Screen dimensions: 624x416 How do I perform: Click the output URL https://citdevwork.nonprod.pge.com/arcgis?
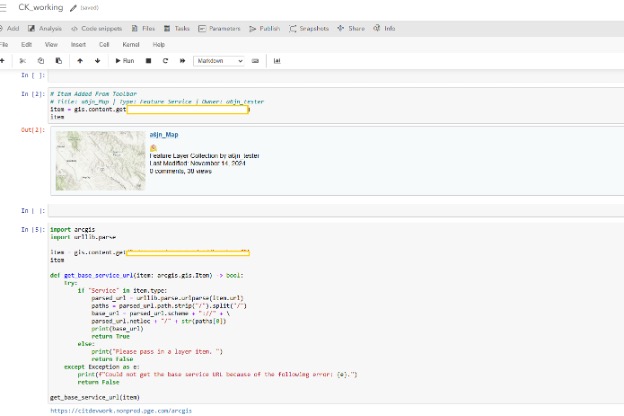pos(121,410)
